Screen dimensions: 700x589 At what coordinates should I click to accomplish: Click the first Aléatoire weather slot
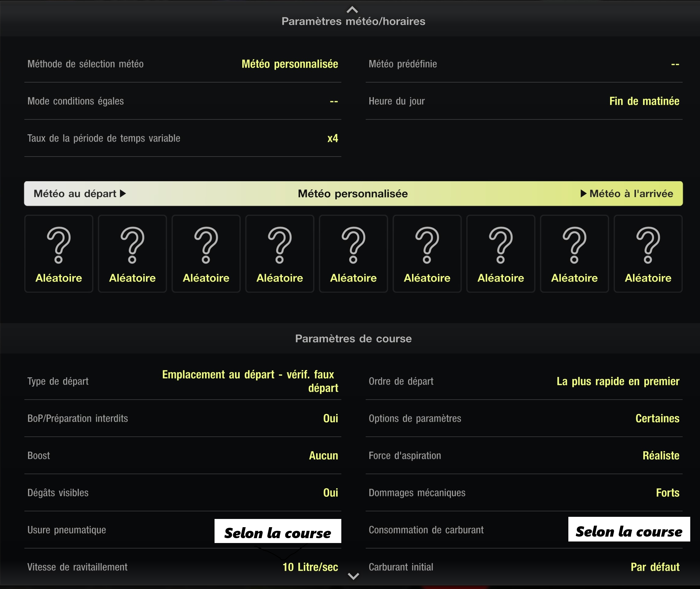(59, 254)
